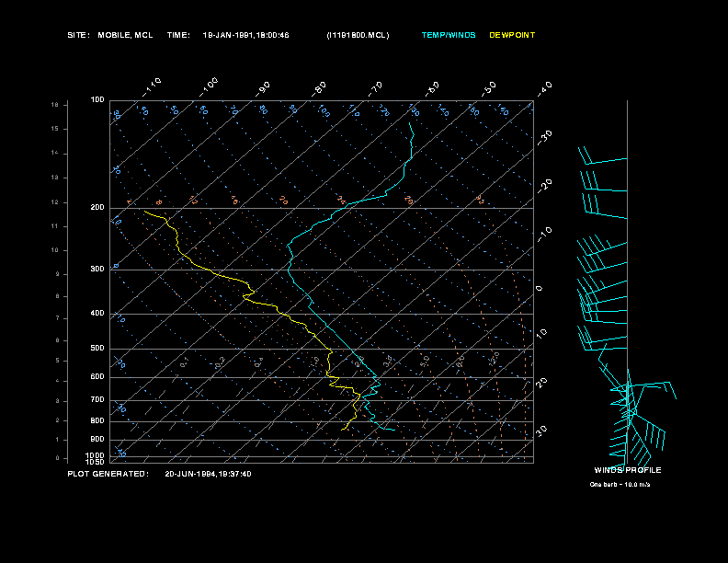The image size is (728, 563).
Task: Click the -80 isotherm label on top
Action: click(319, 88)
